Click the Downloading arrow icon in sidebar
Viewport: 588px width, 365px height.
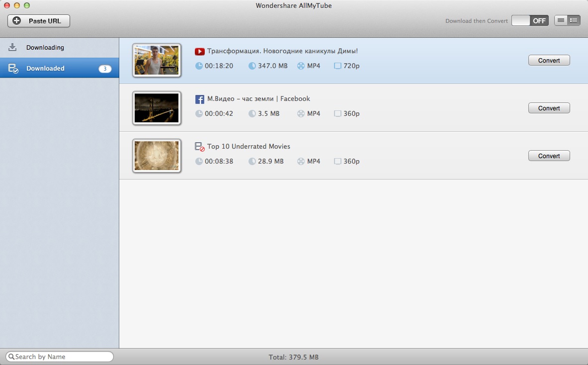[x=12, y=47]
